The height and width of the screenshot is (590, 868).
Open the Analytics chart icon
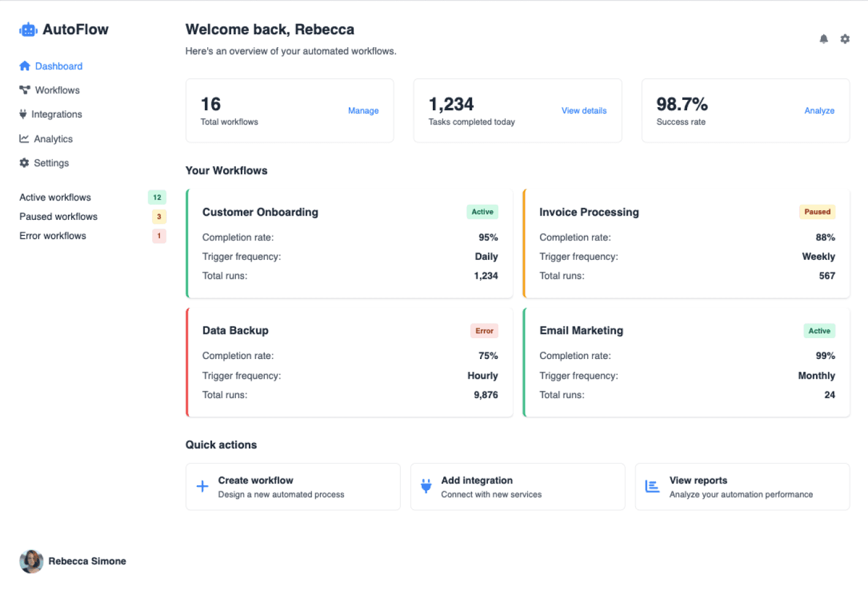coord(24,138)
